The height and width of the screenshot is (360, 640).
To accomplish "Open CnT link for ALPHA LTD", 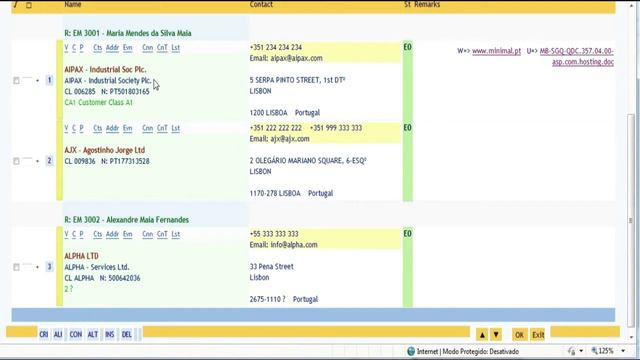I will coord(162,234).
